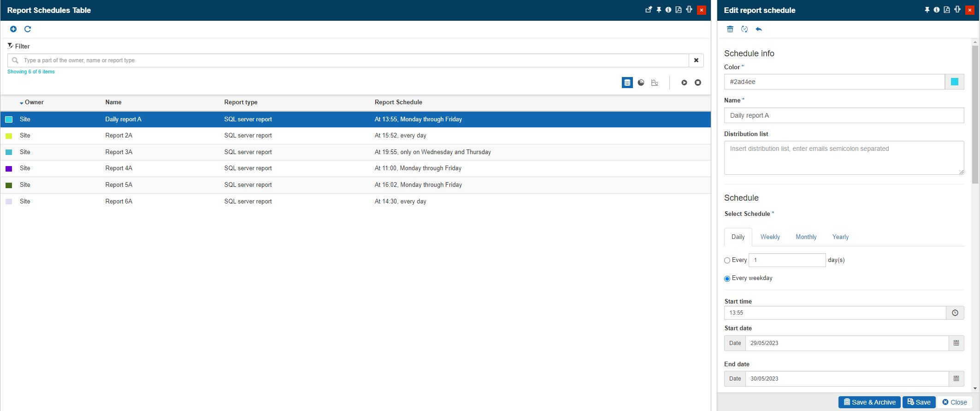Open the start time clock picker

(x=955, y=313)
